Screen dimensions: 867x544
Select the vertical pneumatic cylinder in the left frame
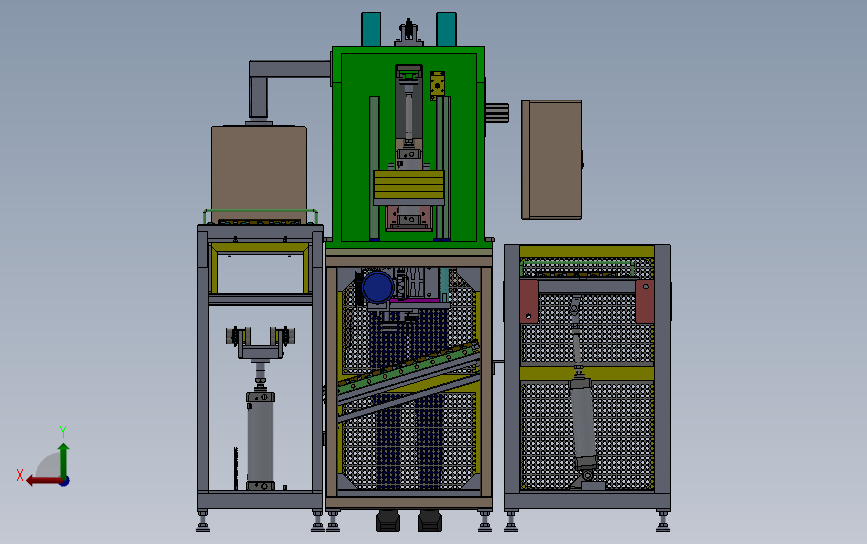coord(260,440)
